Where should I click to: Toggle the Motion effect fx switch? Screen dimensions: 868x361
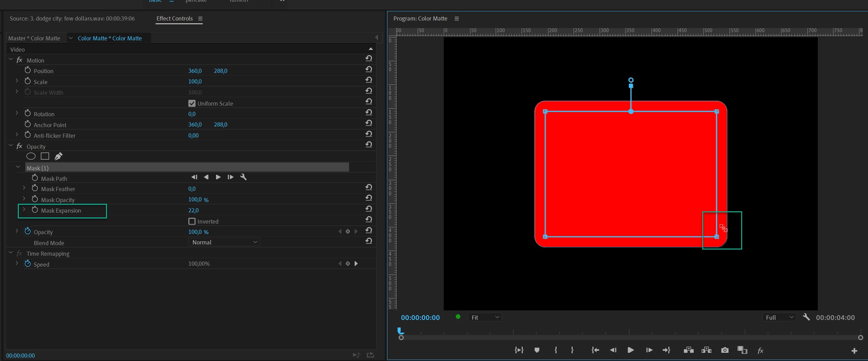point(19,60)
